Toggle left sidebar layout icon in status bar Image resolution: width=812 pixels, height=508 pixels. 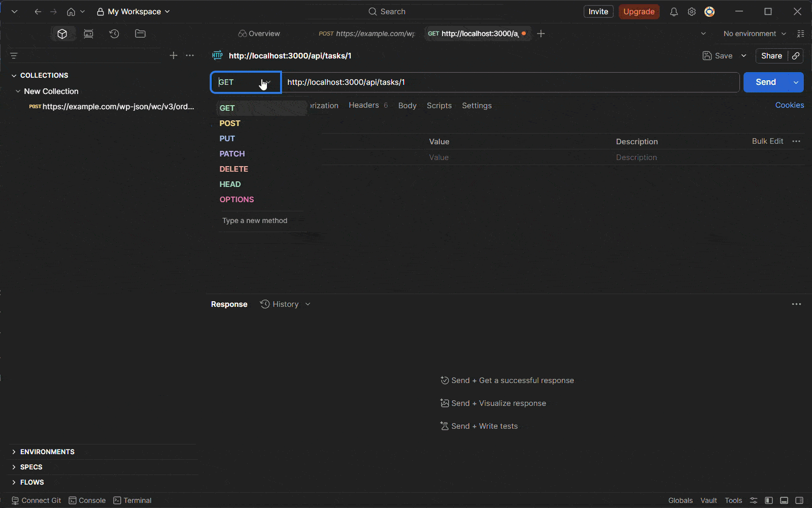click(769, 500)
